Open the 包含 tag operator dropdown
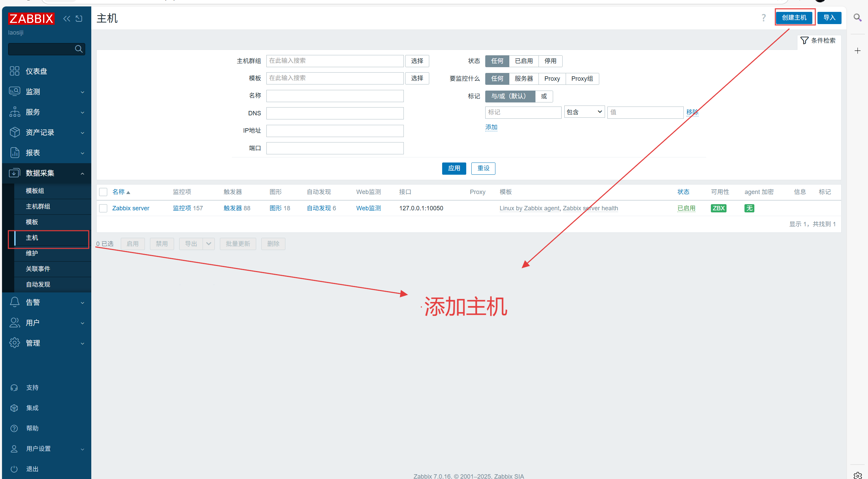This screenshot has height=479, width=868. (584, 112)
